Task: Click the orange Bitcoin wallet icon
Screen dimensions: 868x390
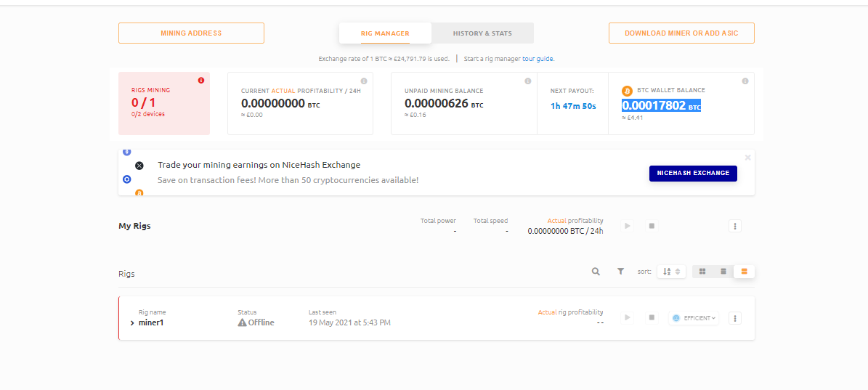Action: point(628,91)
